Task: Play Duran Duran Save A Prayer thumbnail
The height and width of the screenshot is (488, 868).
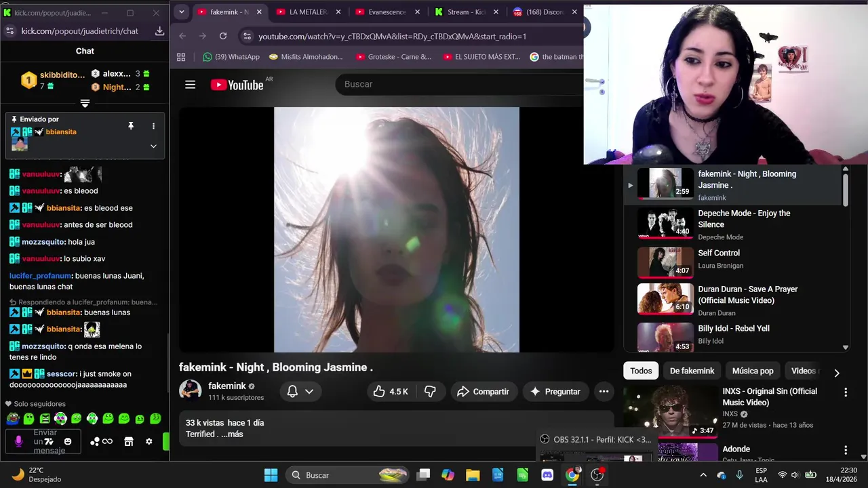Action: tap(665, 299)
